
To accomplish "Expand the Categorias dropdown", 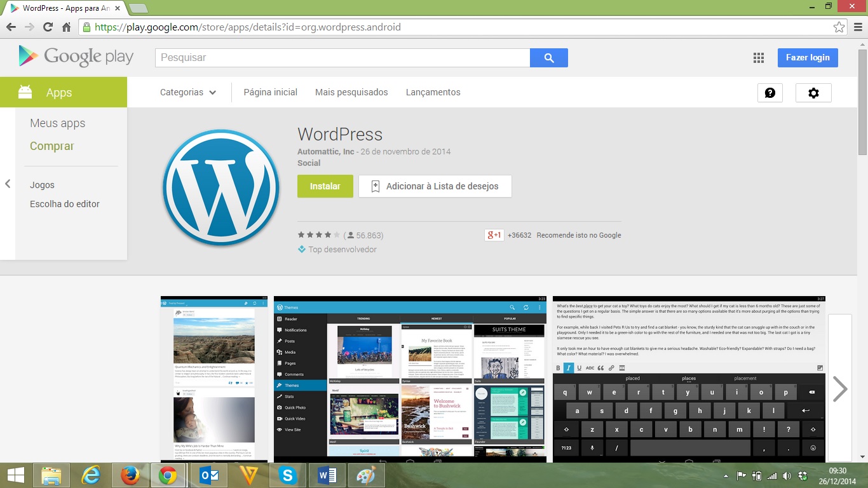I will click(188, 92).
